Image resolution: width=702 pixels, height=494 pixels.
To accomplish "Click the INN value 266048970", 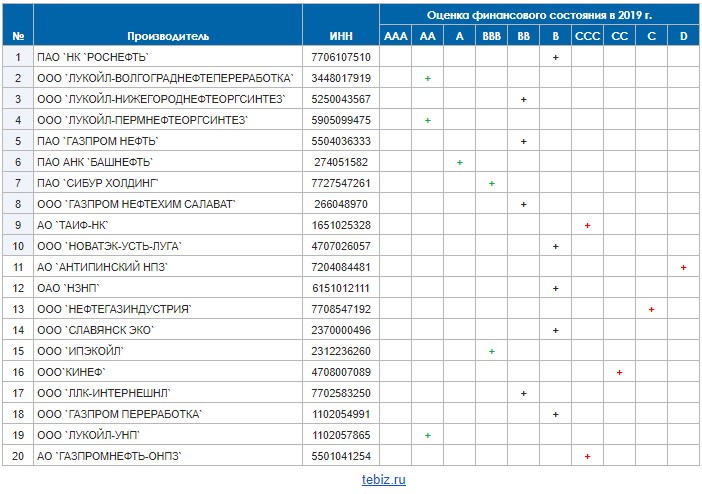I will 341,204.
